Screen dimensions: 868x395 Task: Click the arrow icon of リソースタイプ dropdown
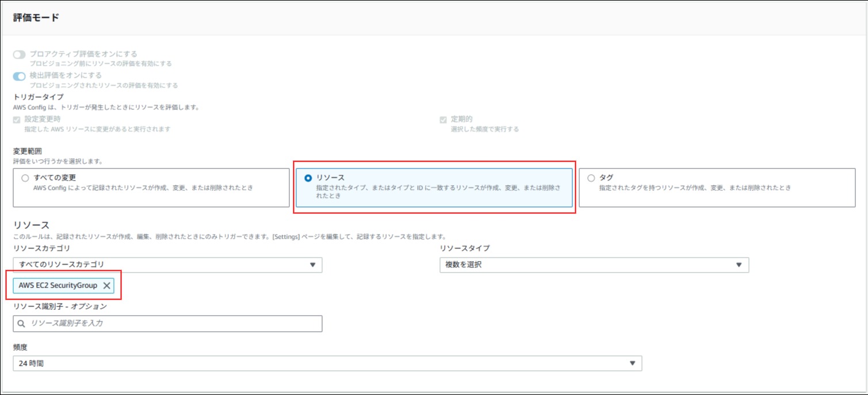coord(739,265)
